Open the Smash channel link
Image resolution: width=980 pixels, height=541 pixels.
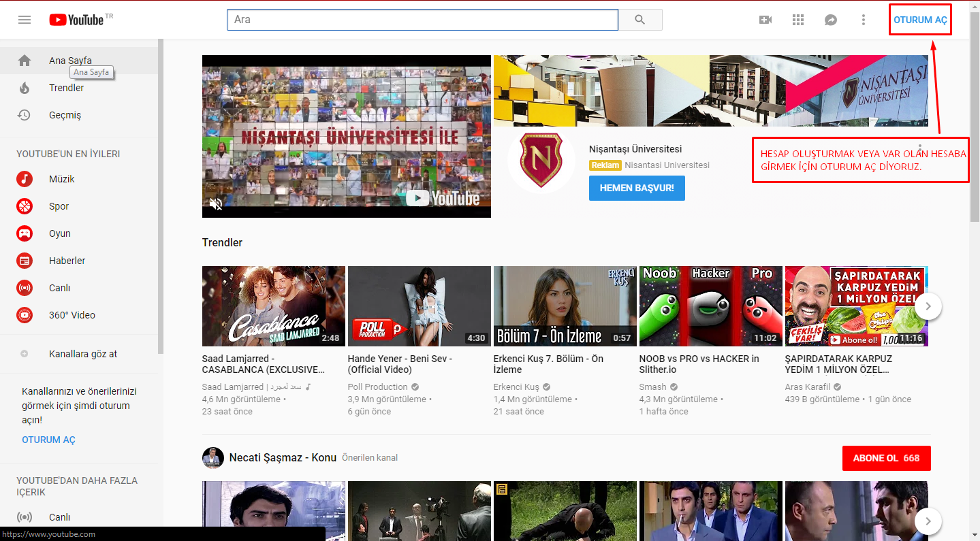pos(652,387)
